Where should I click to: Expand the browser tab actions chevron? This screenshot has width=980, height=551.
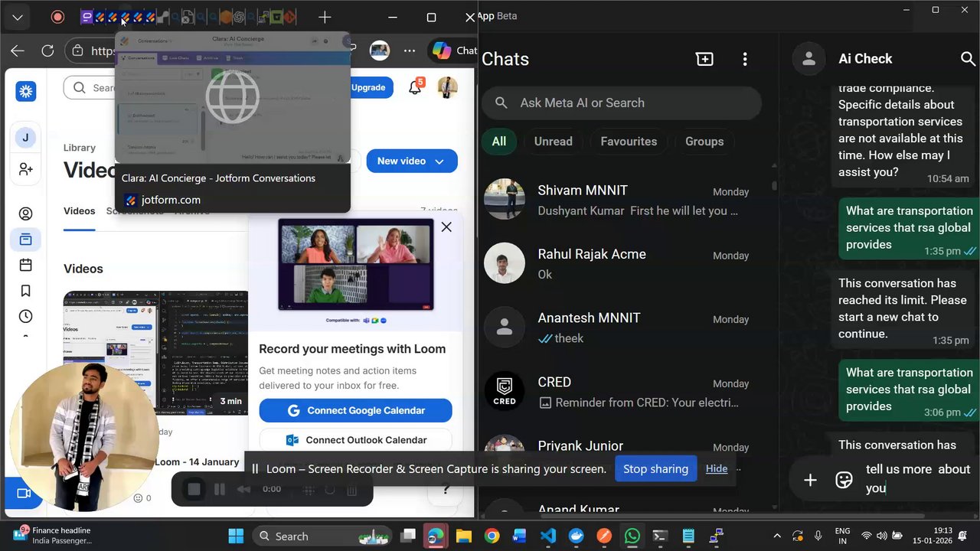[17, 17]
